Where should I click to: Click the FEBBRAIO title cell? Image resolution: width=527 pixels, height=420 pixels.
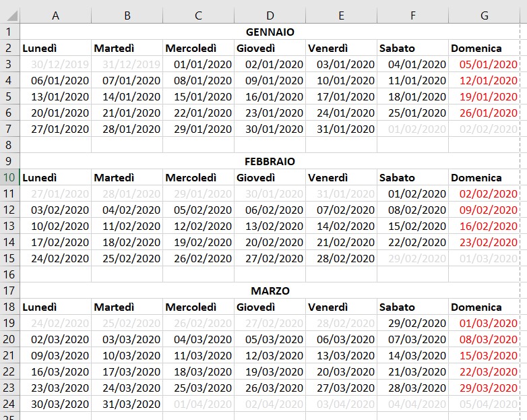tap(270, 162)
